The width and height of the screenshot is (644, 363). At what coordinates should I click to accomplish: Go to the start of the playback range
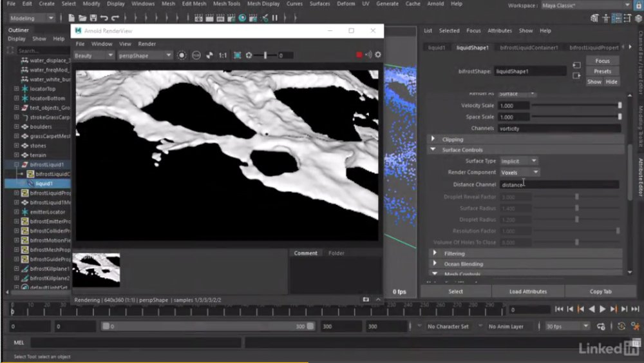[559, 309]
